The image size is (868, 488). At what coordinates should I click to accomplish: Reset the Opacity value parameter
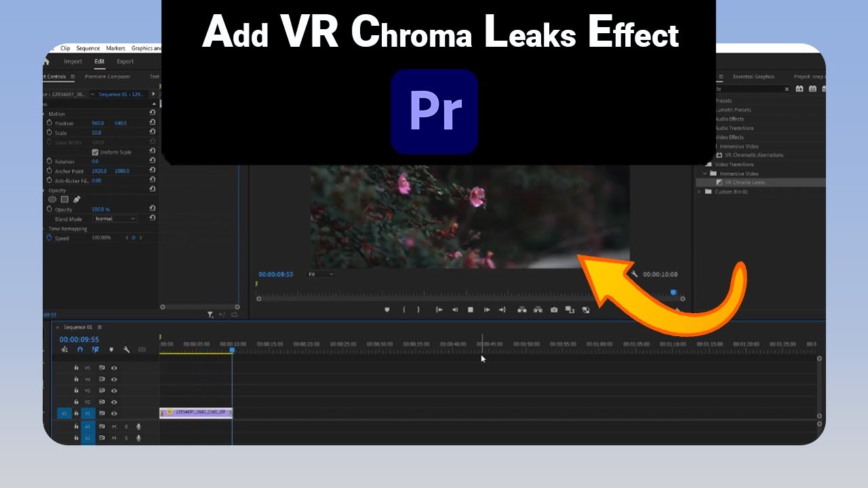pos(152,208)
